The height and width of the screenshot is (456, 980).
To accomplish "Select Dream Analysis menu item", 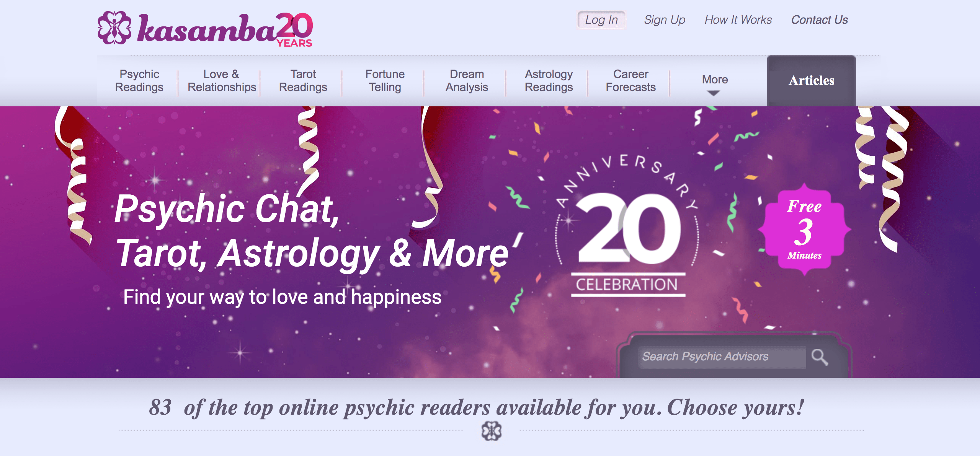I will tap(467, 81).
